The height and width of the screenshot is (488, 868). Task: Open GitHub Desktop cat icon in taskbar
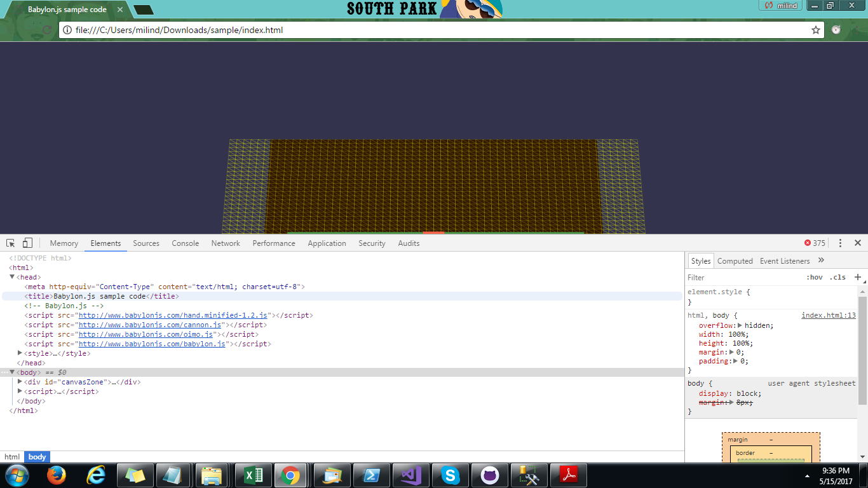click(489, 475)
